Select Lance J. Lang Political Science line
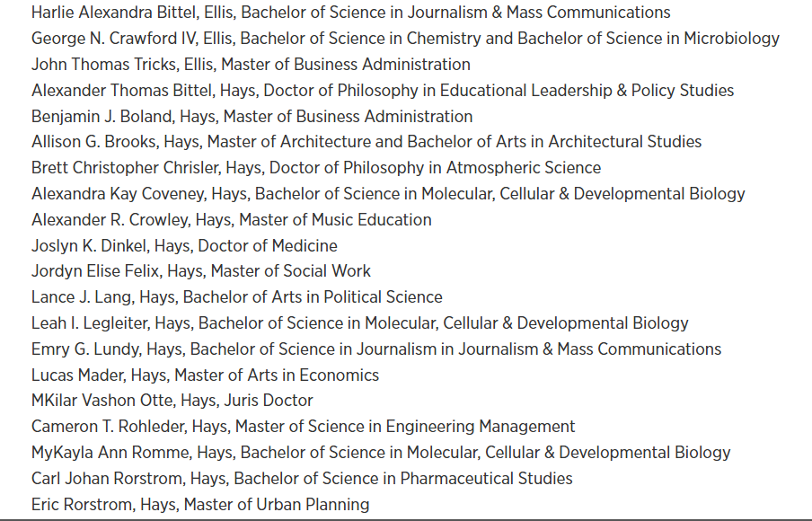This screenshot has width=812, height=521. (x=236, y=296)
